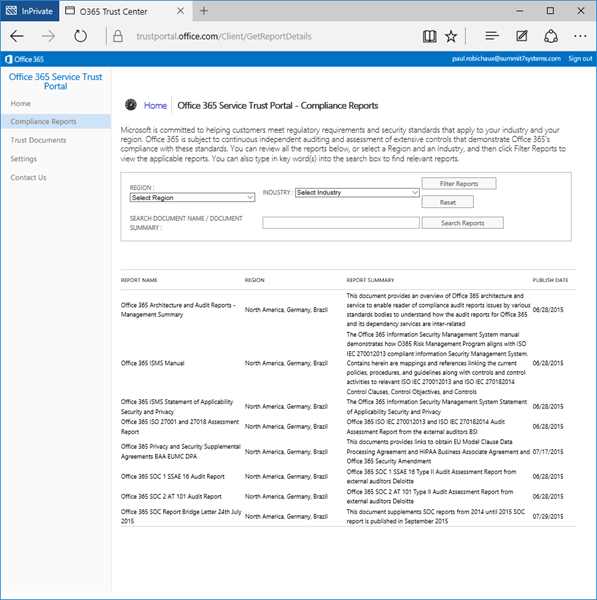Click the address bar URL

click(224, 36)
